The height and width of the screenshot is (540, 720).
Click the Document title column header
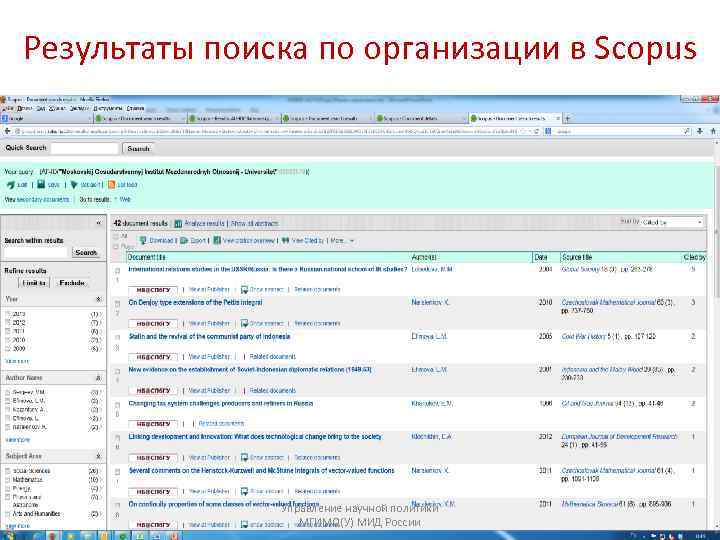point(146,257)
